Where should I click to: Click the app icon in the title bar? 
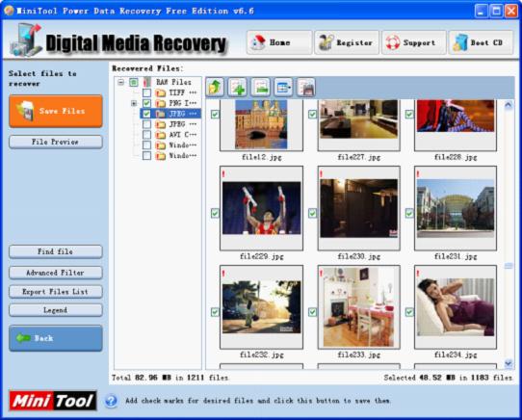click(9, 11)
